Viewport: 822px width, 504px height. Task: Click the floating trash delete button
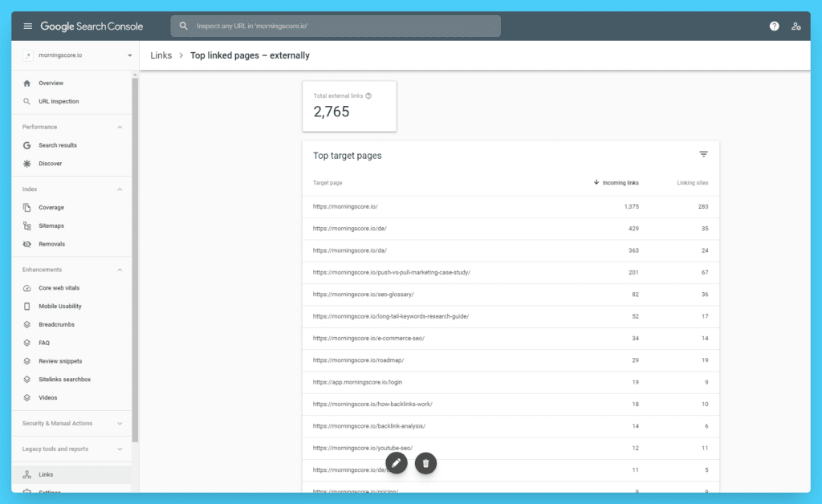point(425,463)
